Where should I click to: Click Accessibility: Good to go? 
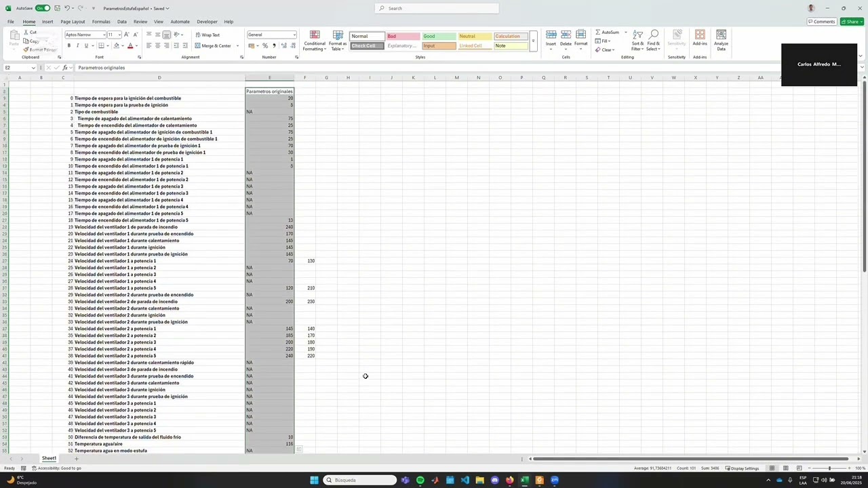point(56,468)
